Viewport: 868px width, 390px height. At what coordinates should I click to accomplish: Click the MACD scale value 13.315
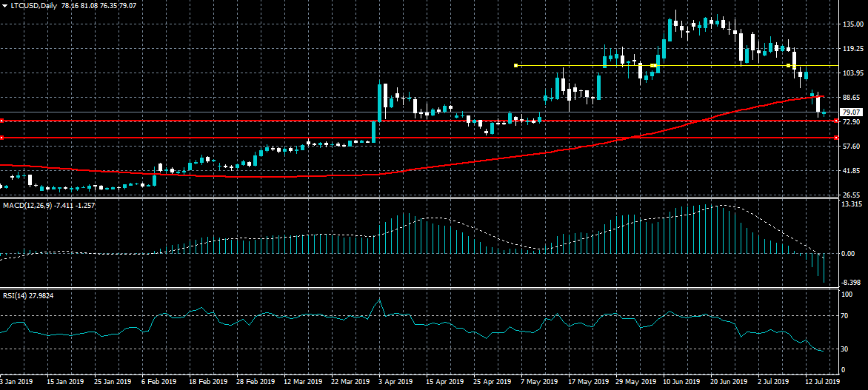tap(851, 204)
